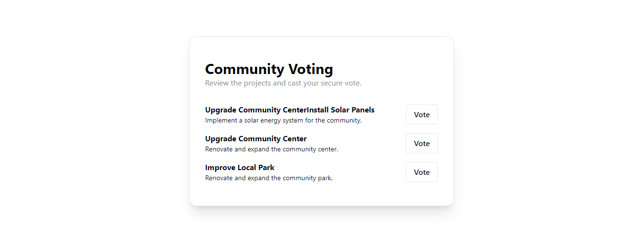Viewport: 644px width, 234px height.
Task: Vote for the Improve Local Park project
Action: tap(422, 172)
